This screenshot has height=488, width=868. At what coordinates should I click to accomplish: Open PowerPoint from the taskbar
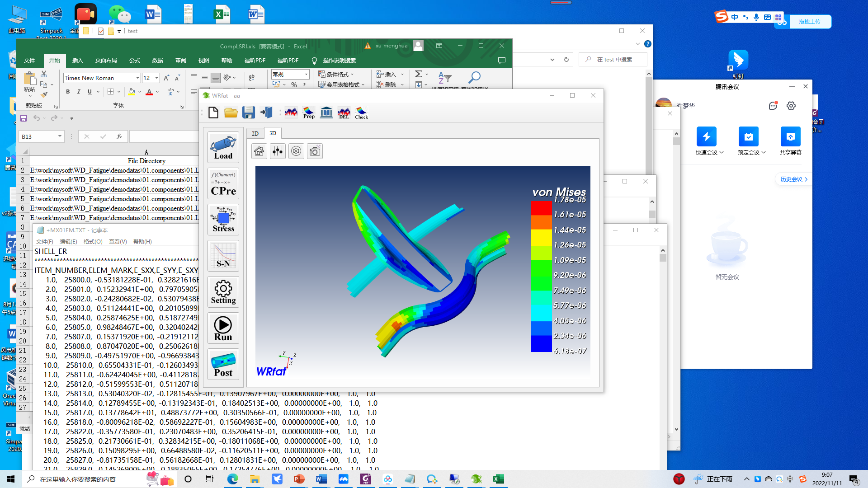click(x=299, y=479)
